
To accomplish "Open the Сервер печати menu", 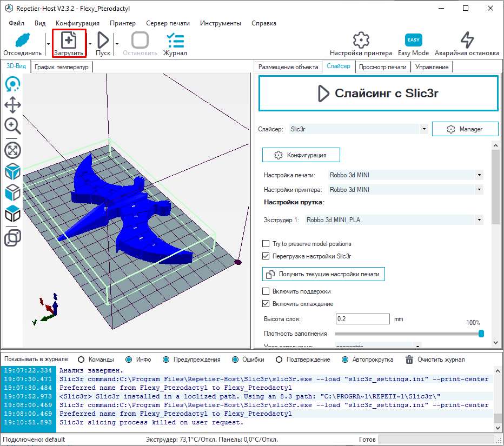I will click(x=168, y=23).
